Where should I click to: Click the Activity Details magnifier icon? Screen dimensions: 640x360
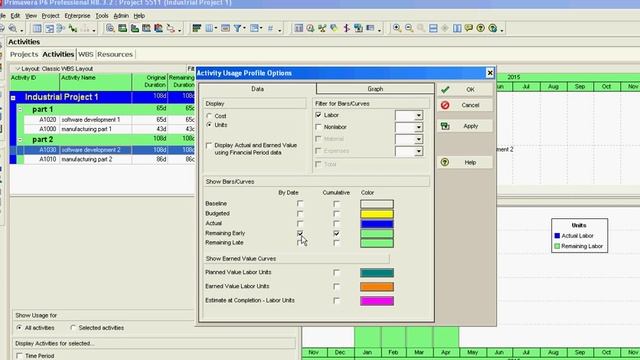click(110, 28)
